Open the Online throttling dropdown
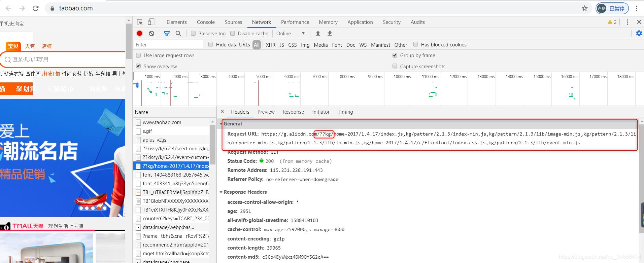The width and height of the screenshot is (644, 263). (291, 33)
